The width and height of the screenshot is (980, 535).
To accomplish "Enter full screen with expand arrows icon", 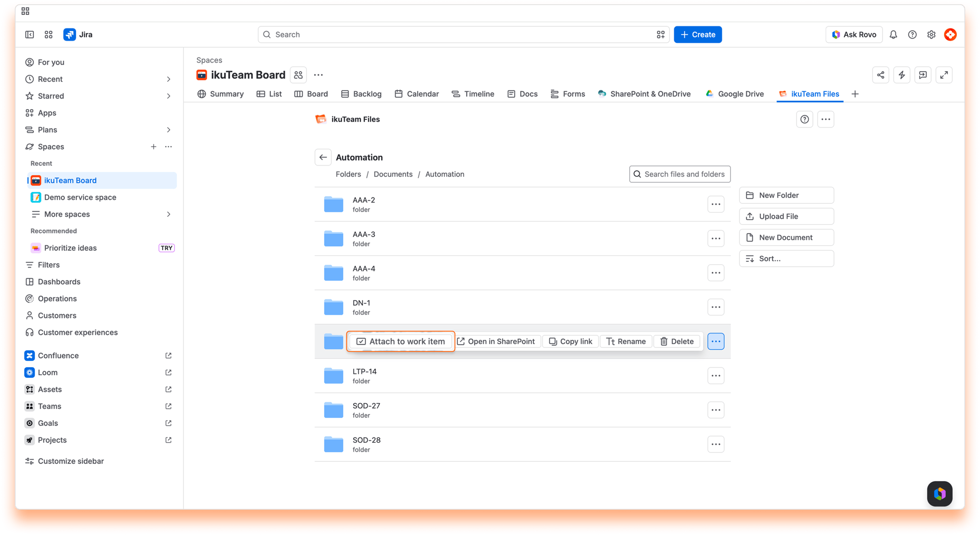I will [x=944, y=75].
